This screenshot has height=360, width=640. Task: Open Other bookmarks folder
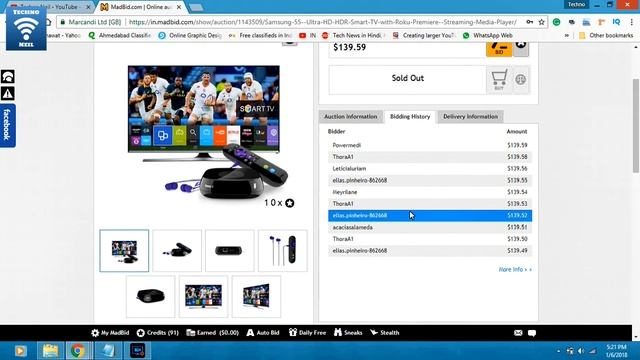tap(606, 36)
